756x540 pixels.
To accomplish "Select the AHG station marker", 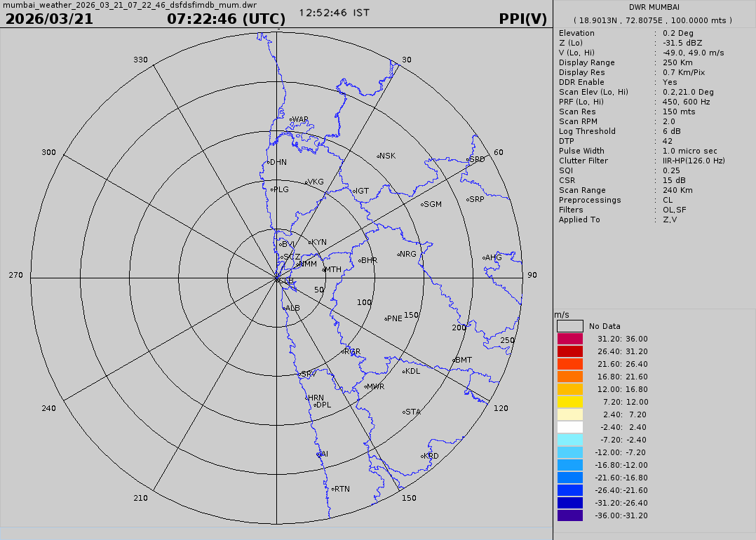I will pyautogui.click(x=485, y=258).
